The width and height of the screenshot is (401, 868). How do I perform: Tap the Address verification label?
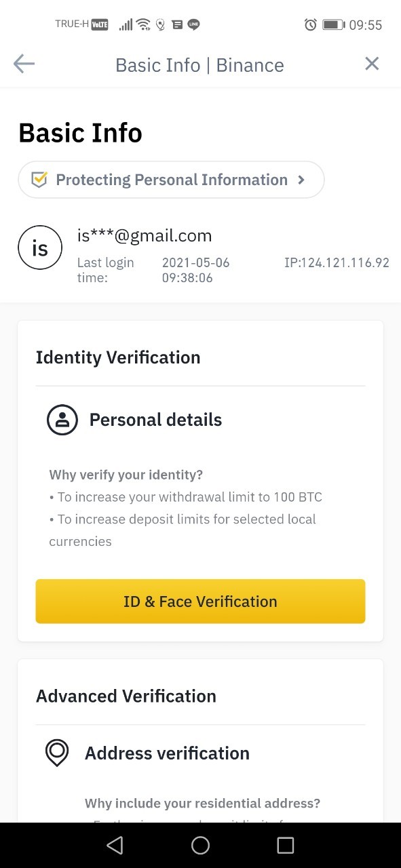[x=167, y=753]
